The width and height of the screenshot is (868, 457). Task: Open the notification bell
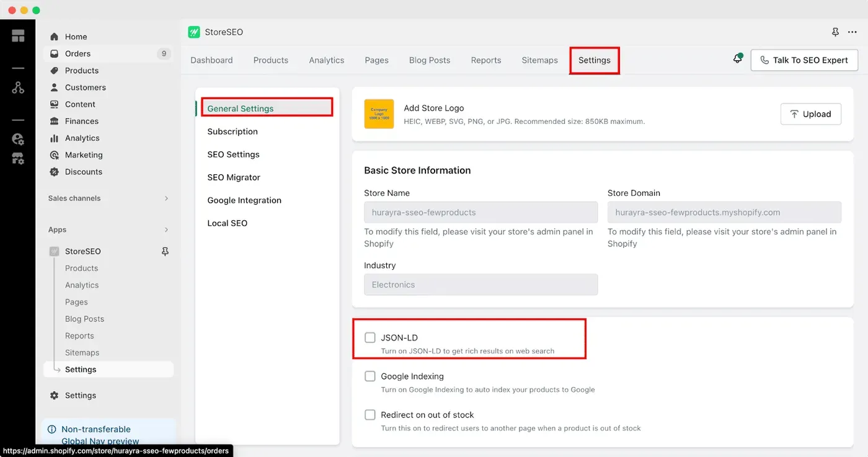pyautogui.click(x=737, y=59)
